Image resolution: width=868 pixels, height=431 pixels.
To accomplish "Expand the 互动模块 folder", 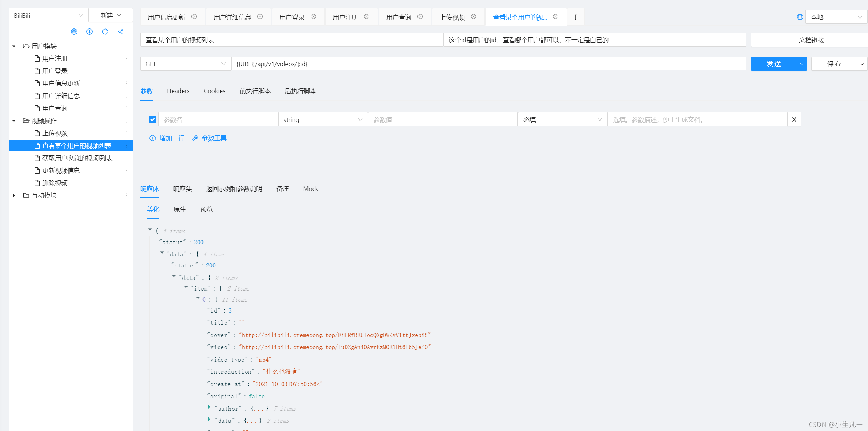I will pos(14,196).
